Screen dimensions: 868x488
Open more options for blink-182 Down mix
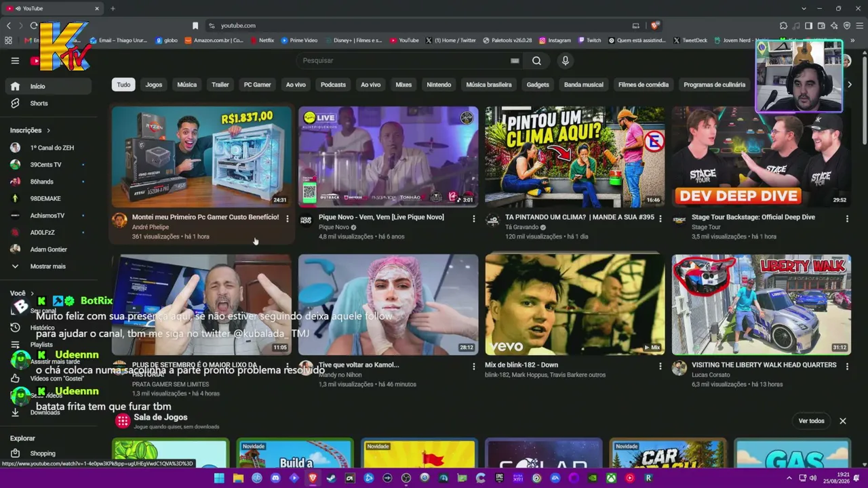coord(660,366)
